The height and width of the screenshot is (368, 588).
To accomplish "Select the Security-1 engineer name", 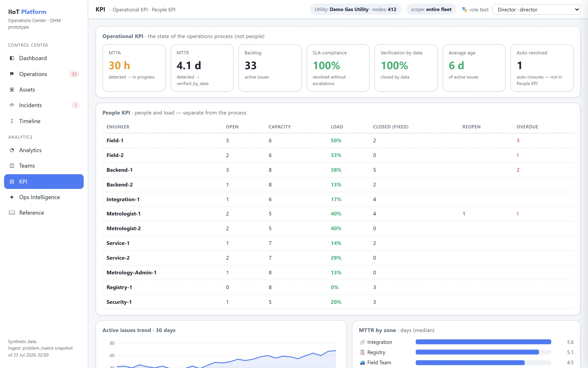I will [x=119, y=302].
